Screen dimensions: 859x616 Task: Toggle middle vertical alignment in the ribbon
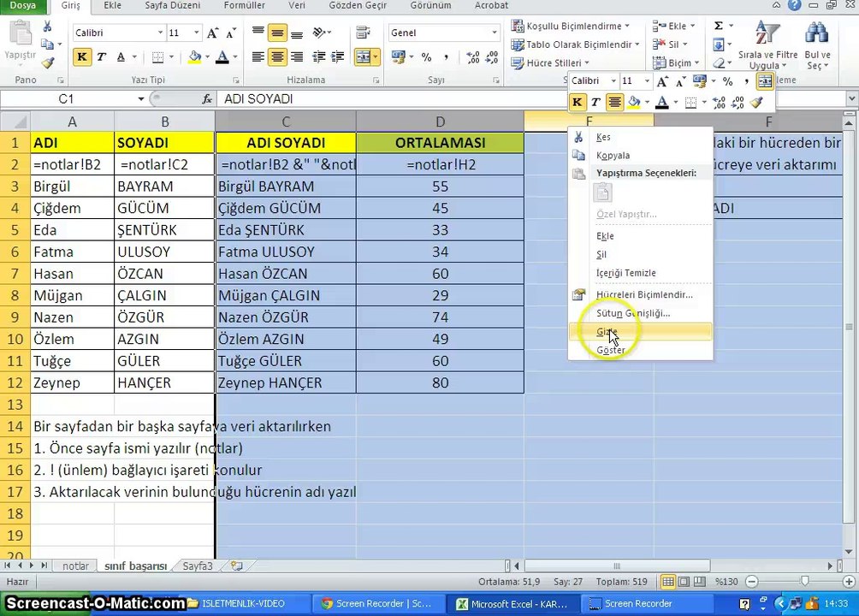click(277, 33)
